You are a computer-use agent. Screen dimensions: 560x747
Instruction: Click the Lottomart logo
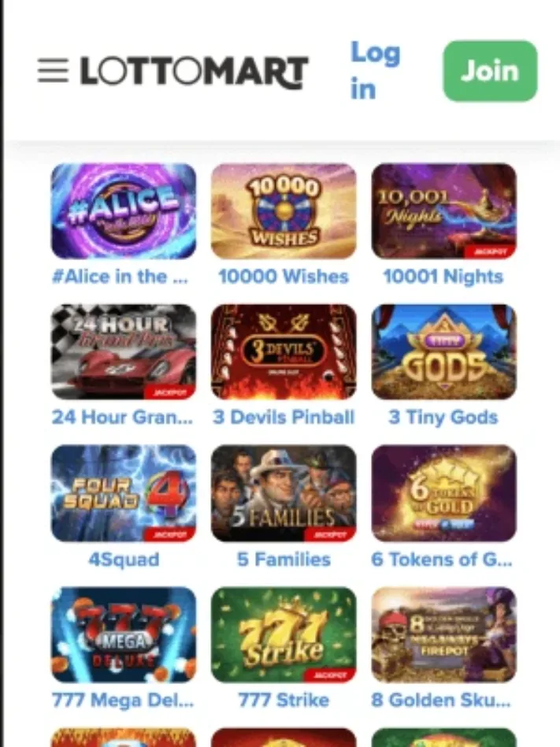point(195,72)
